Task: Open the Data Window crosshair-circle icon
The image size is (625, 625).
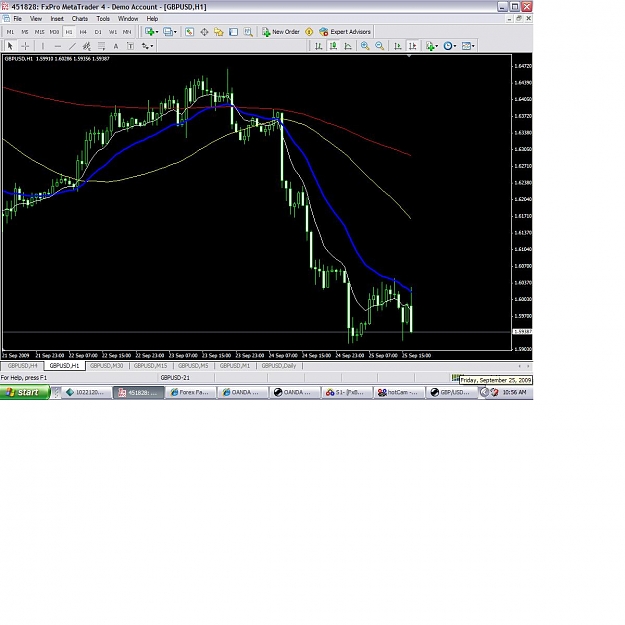Action: coord(204,32)
